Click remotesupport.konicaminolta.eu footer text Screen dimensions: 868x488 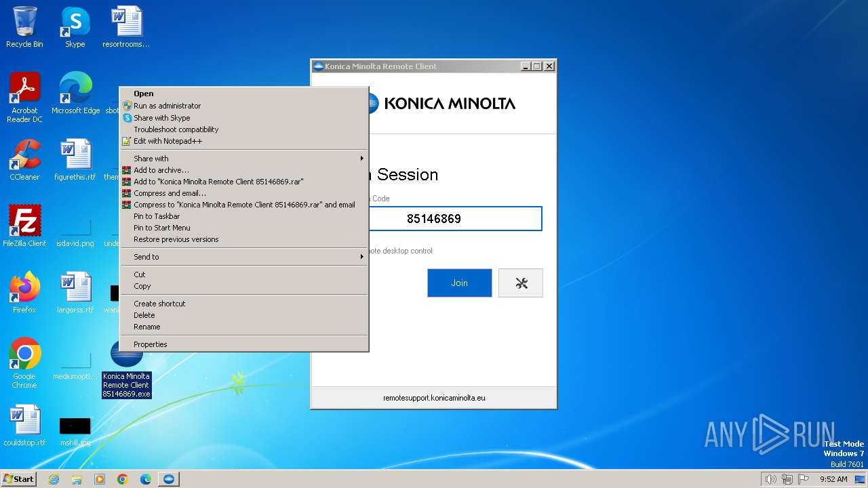(x=434, y=398)
